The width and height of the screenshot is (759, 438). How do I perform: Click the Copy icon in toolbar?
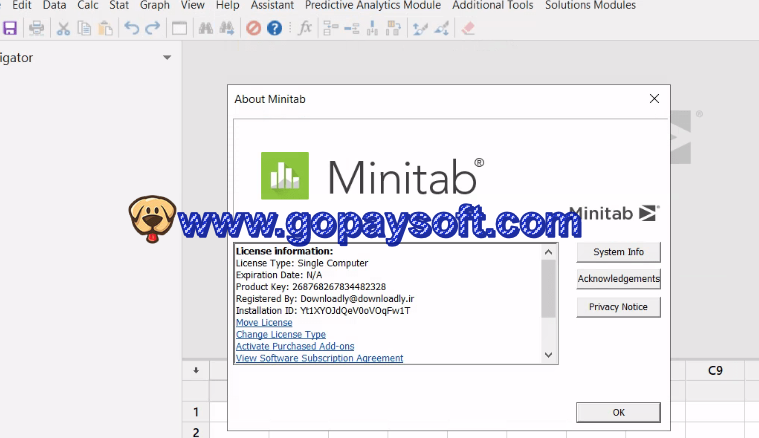tap(84, 28)
